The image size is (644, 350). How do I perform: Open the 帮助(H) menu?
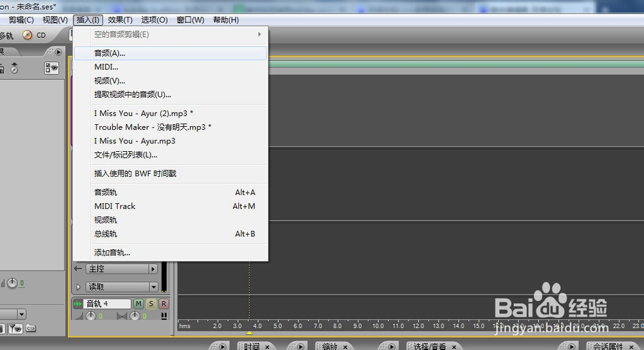coord(226,20)
